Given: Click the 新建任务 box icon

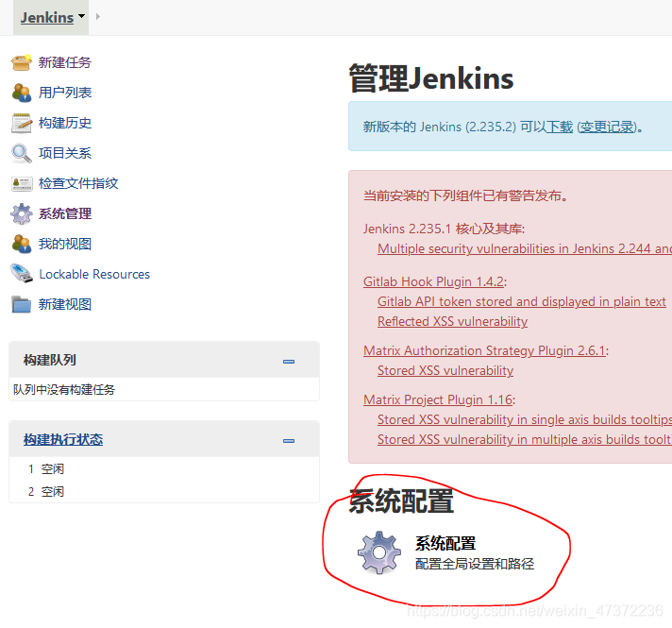Looking at the screenshot, I should click(22, 62).
